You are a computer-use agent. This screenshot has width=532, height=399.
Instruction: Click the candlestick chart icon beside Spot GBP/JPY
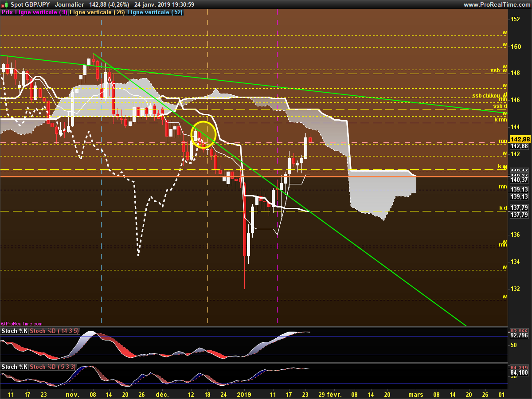pyautogui.click(x=5, y=4)
